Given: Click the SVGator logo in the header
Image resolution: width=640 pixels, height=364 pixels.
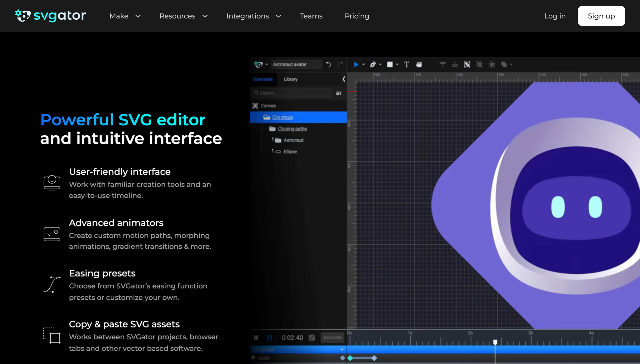Looking at the screenshot, I should click(x=50, y=16).
